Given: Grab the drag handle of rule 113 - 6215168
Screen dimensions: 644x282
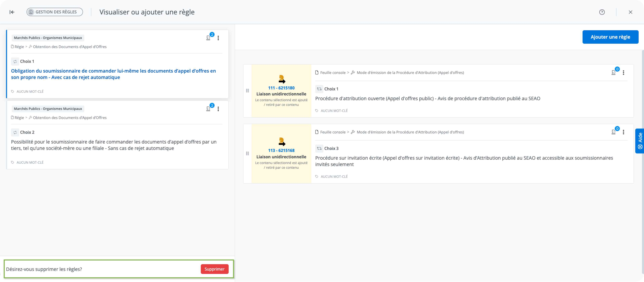Looking at the screenshot, I should (247, 153).
